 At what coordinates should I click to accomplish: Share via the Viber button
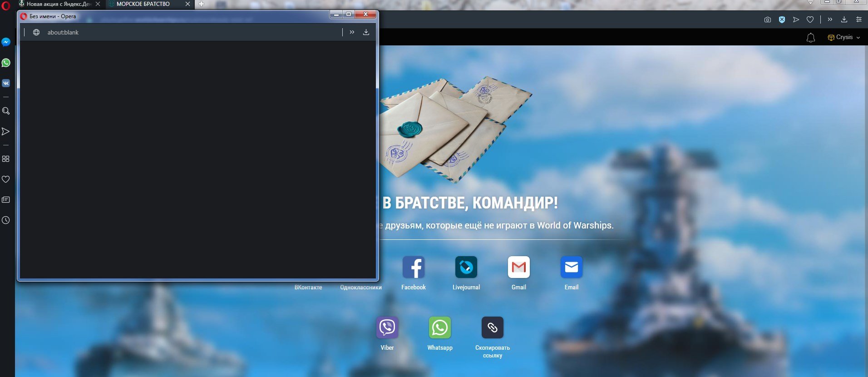pos(387,328)
